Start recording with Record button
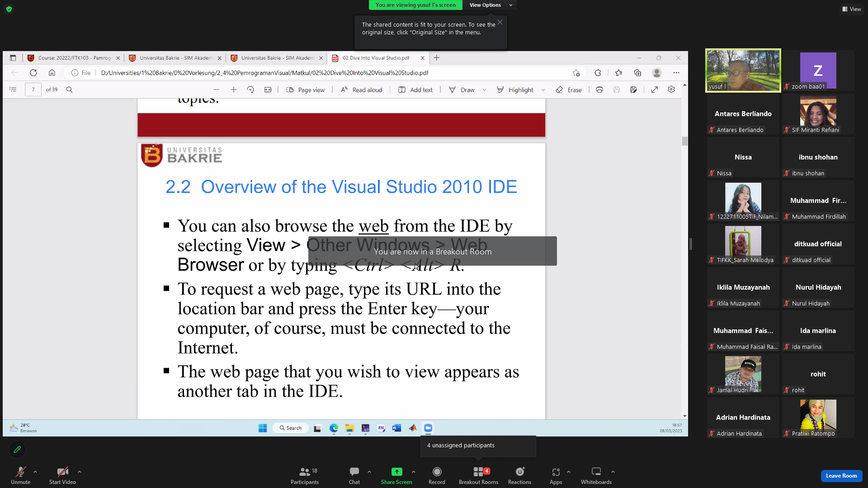The height and width of the screenshot is (488, 868). [x=437, y=475]
